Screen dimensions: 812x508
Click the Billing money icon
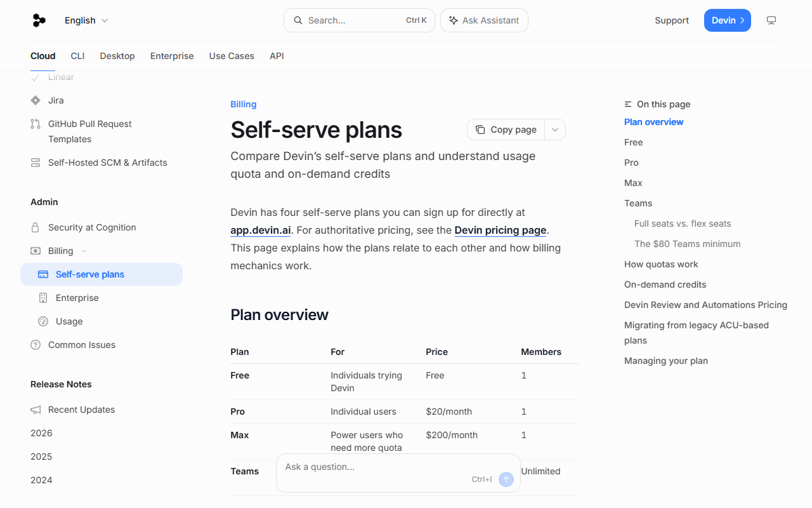pos(36,251)
